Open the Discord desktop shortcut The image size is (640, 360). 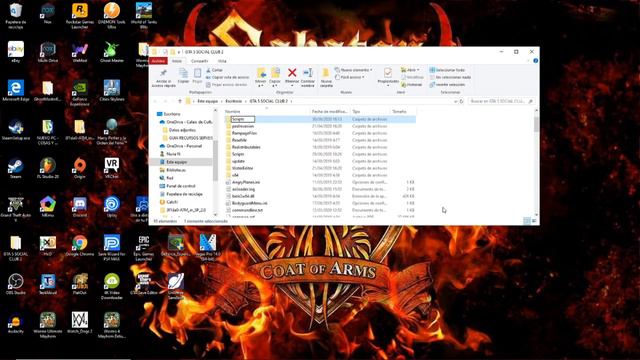(x=80, y=207)
